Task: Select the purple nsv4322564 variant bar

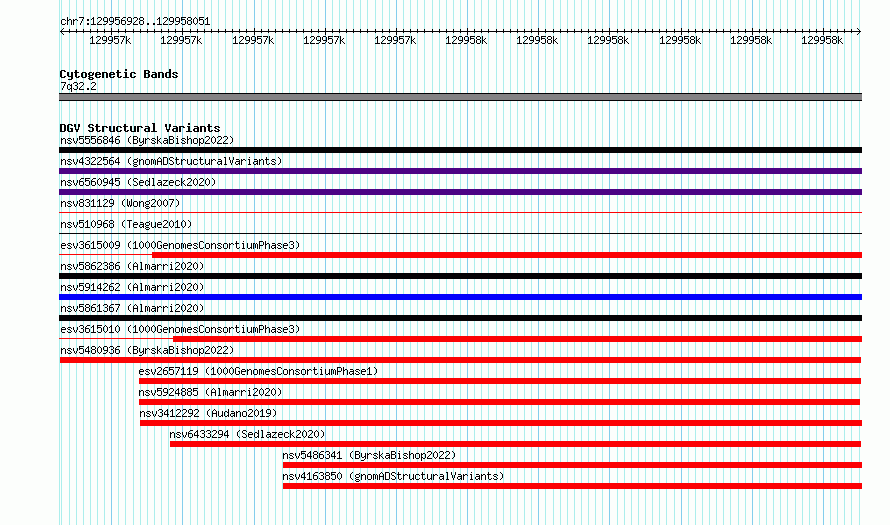Action: pyautogui.click(x=460, y=171)
